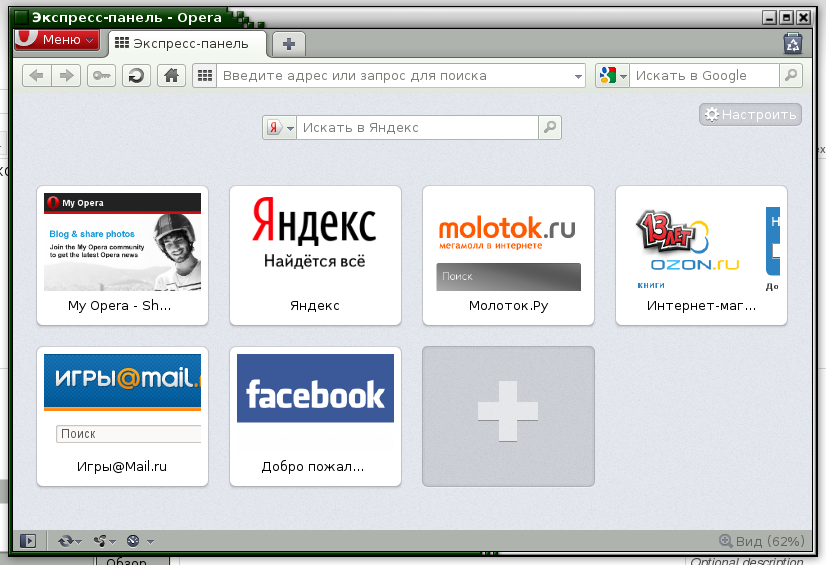
Task: Open the password wand key icon
Action: 101,76
